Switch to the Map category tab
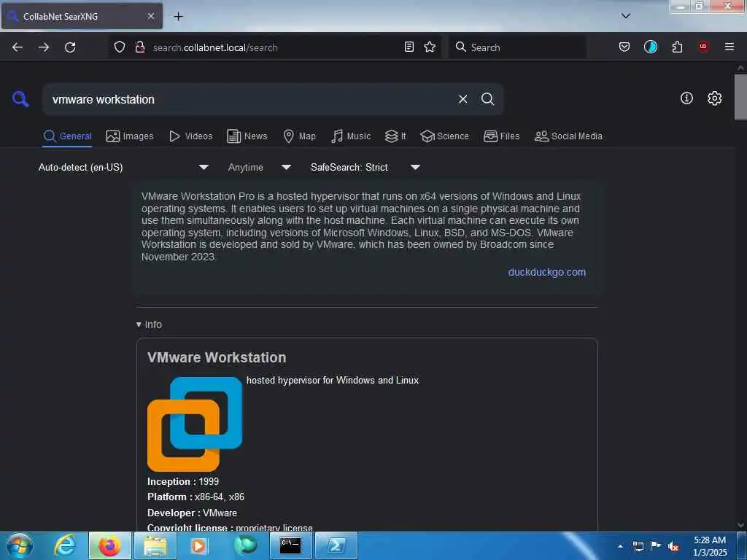The image size is (747, 560). click(x=299, y=136)
